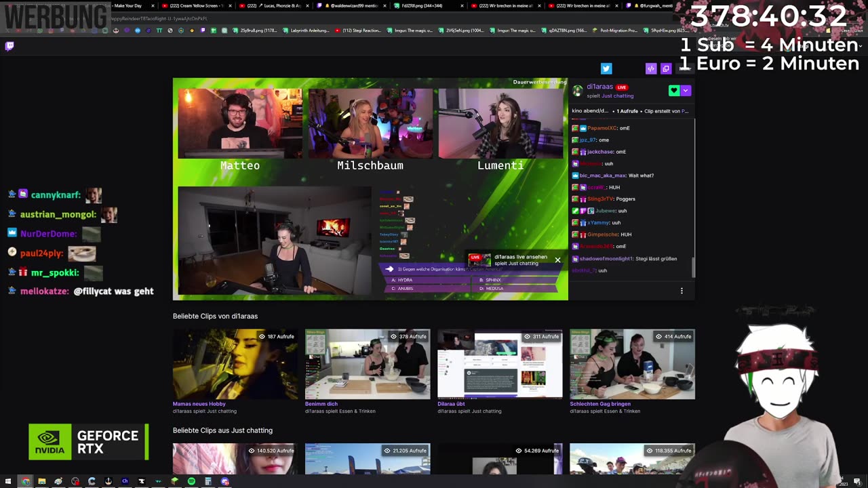
Task: Open the clip embed code button
Action: (x=651, y=68)
